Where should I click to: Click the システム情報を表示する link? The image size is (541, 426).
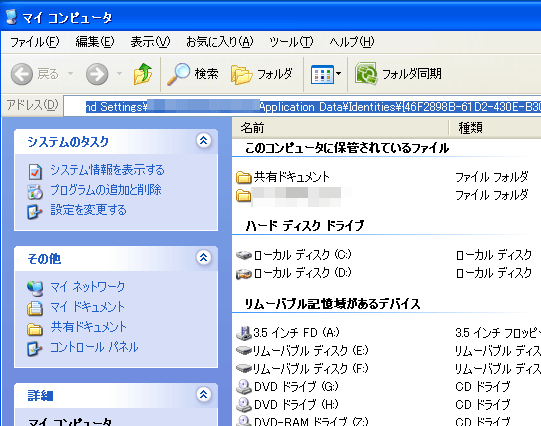pos(107,170)
